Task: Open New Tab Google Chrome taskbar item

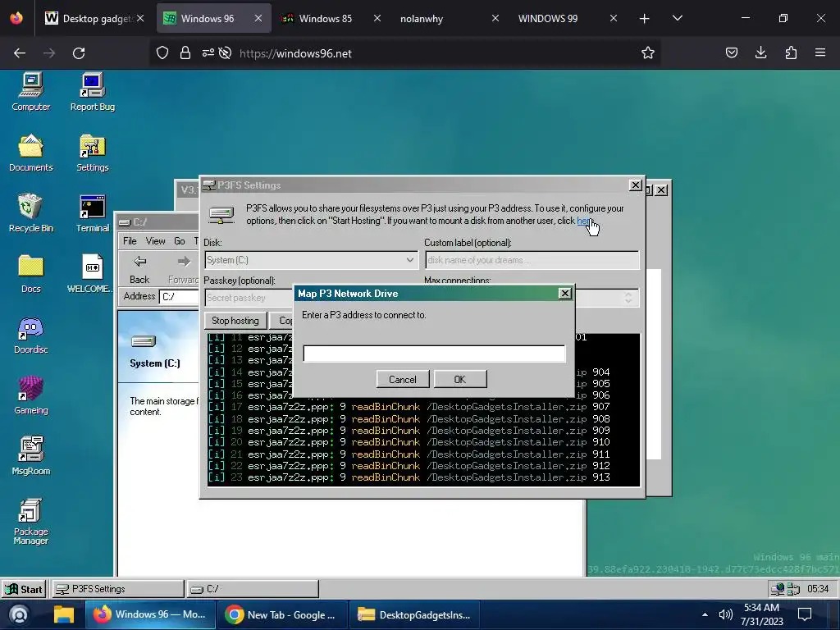Action: pyautogui.click(x=282, y=614)
